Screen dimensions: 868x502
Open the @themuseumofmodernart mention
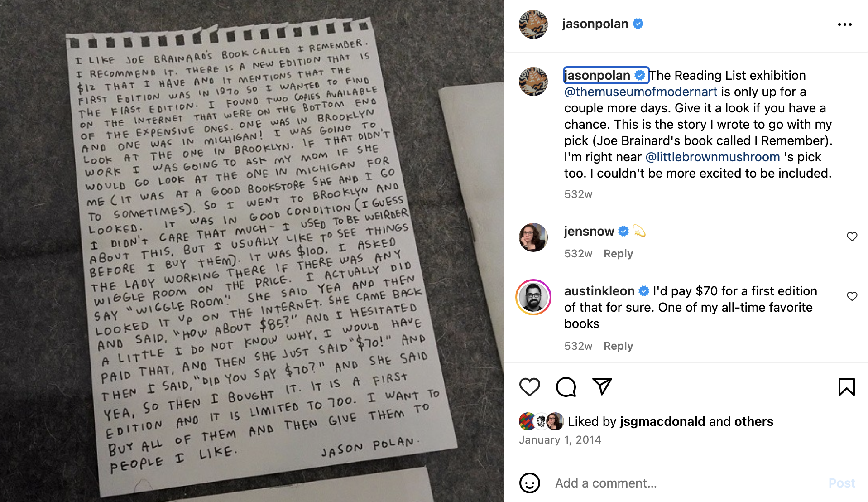640,92
